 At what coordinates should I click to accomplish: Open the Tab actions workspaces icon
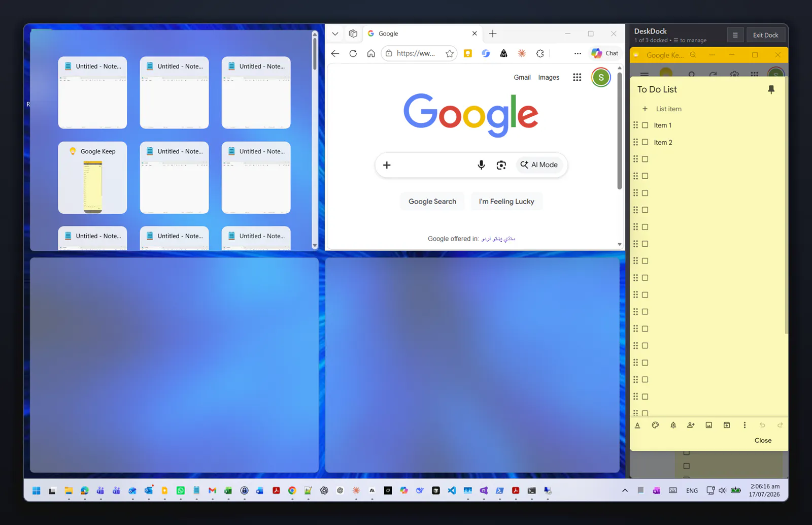[x=353, y=34]
